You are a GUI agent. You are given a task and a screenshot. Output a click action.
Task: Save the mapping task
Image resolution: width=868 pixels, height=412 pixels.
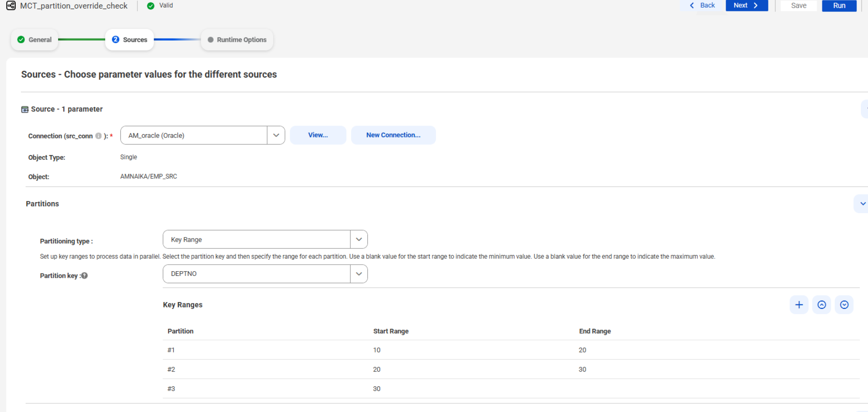tap(799, 6)
